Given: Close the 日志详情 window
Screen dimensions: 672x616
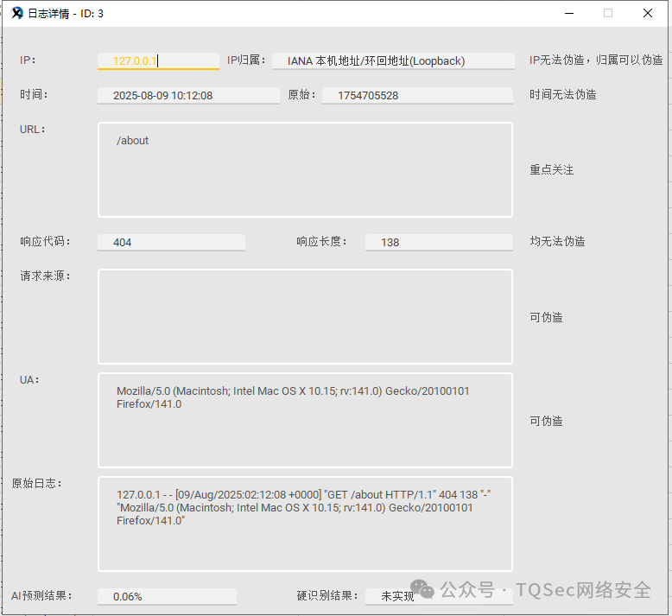Looking at the screenshot, I should 648,13.
